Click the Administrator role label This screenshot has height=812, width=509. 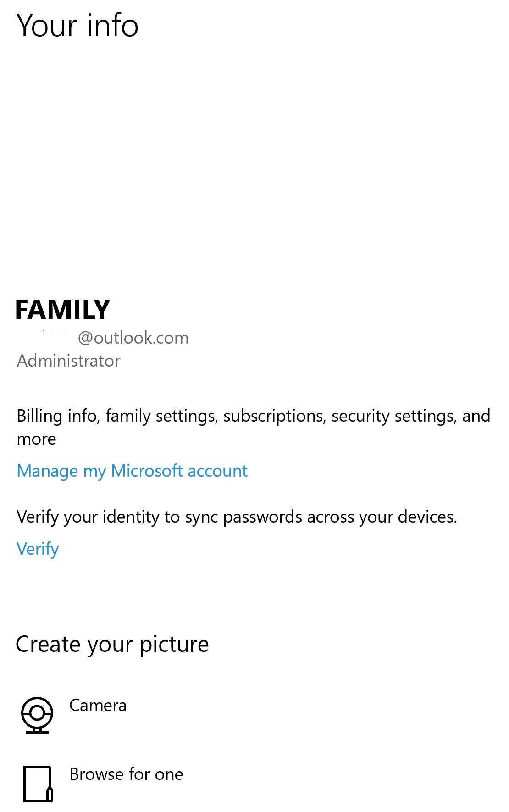tap(68, 361)
